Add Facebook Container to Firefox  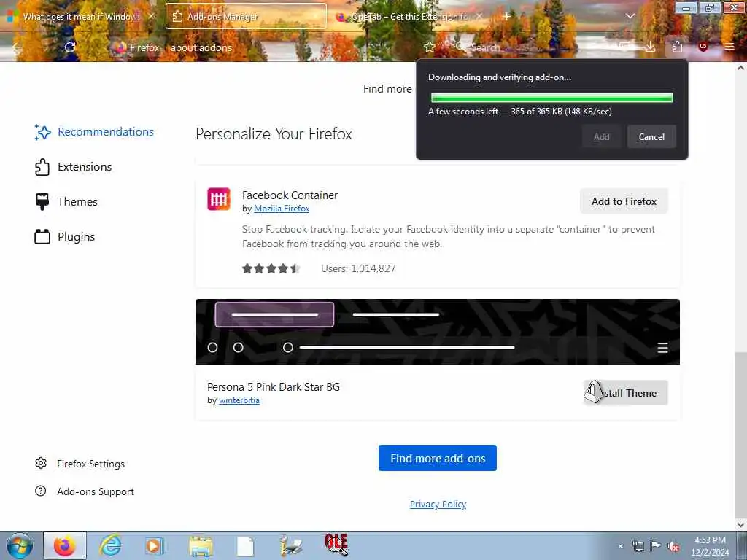tap(624, 201)
